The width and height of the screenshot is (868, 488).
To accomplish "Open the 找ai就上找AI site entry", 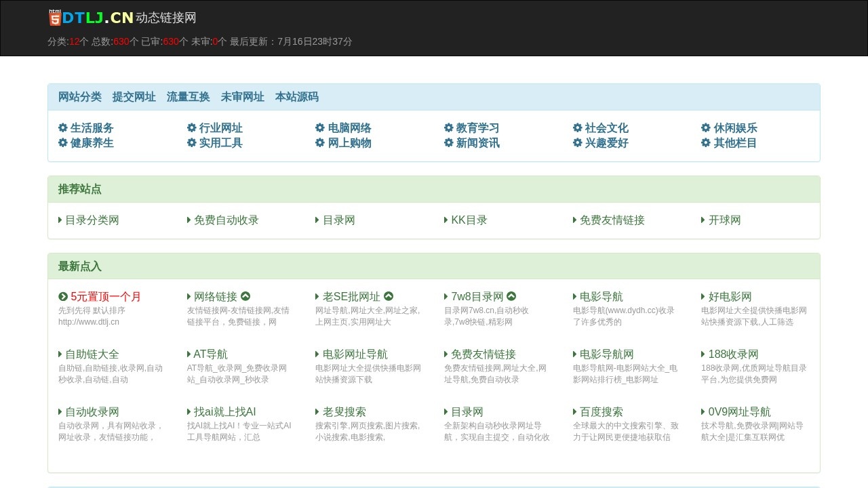I will (225, 411).
